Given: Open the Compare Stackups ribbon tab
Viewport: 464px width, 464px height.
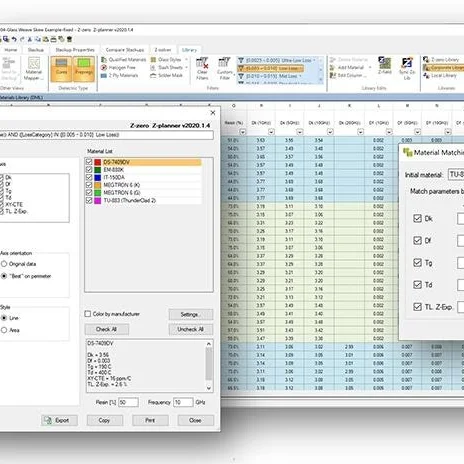Looking at the screenshot, I should coord(125,50).
